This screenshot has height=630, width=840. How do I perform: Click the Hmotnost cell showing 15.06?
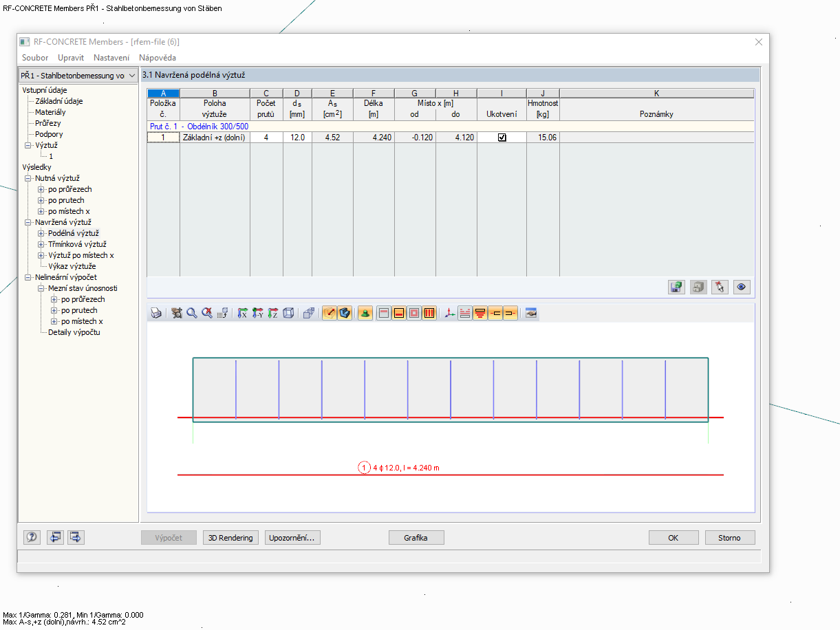pyautogui.click(x=543, y=138)
